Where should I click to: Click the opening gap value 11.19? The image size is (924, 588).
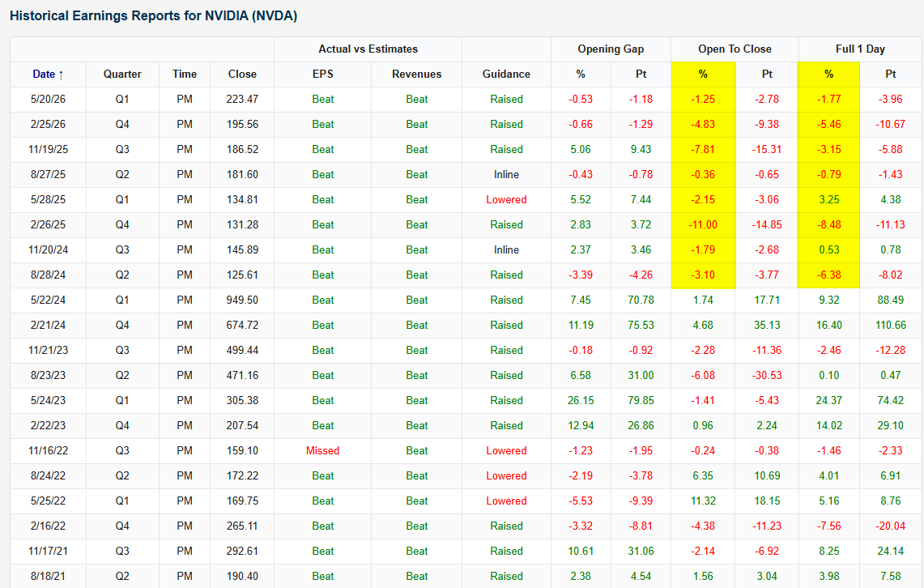(581, 326)
